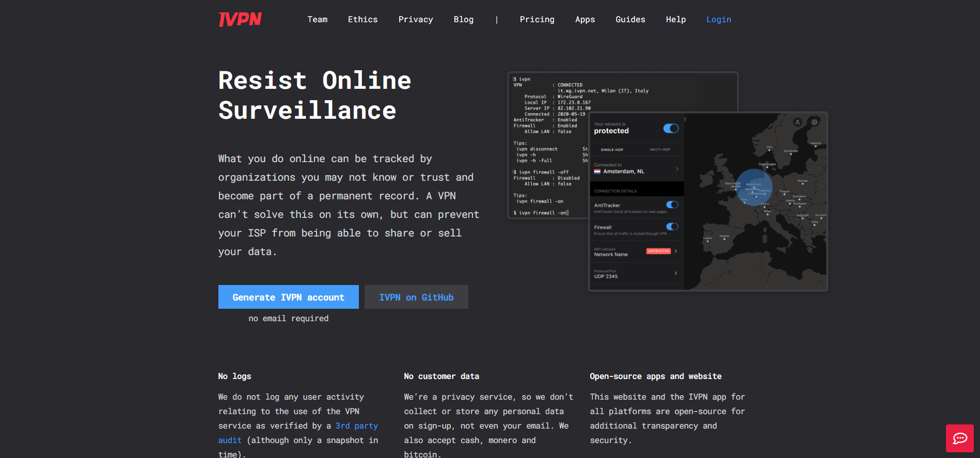Open the Pricing menu item
The height and width of the screenshot is (458, 980).
click(536, 20)
